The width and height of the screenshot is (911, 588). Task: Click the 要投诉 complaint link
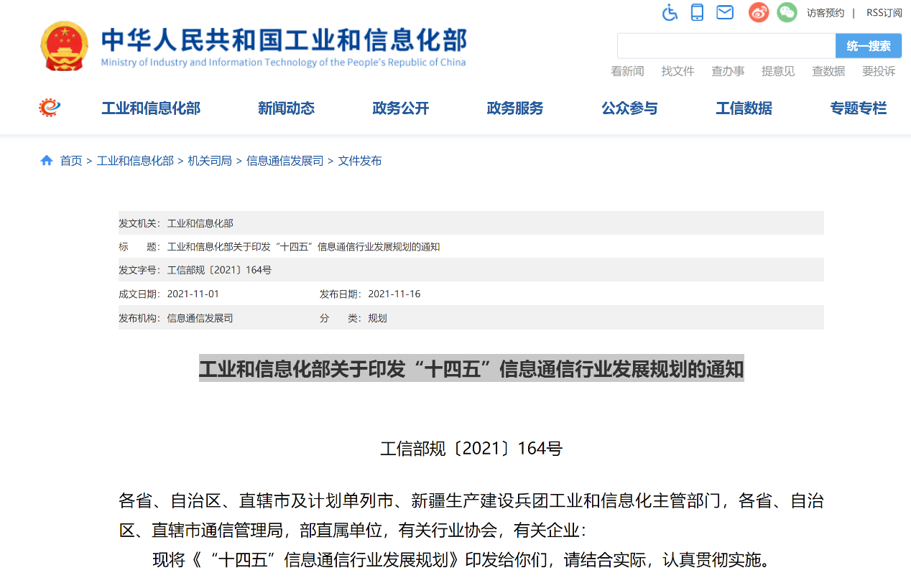tap(879, 71)
